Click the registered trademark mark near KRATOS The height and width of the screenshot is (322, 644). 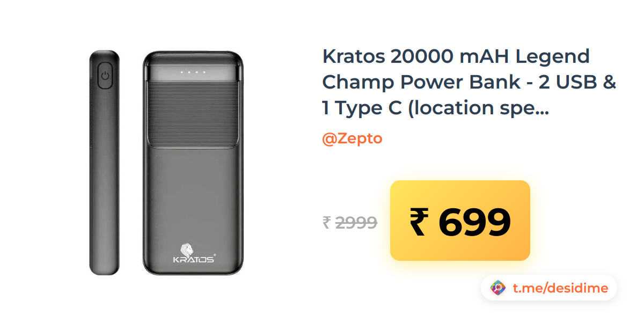click(x=215, y=255)
